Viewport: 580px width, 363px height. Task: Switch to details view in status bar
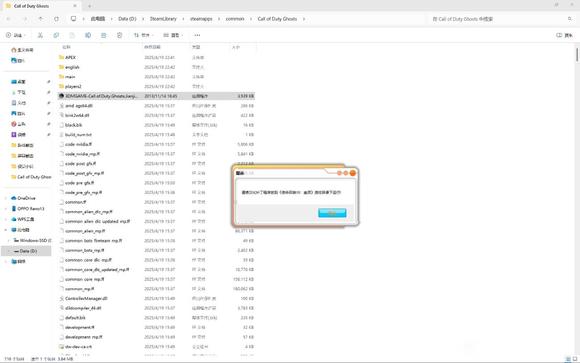pyautogui.click(x=568, y=359)
